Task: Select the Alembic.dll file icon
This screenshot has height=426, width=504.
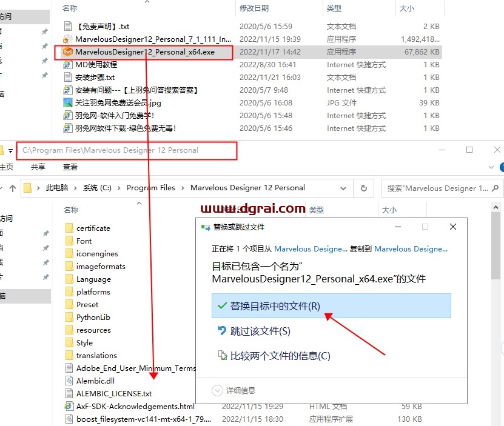Action: click(69, 381)
